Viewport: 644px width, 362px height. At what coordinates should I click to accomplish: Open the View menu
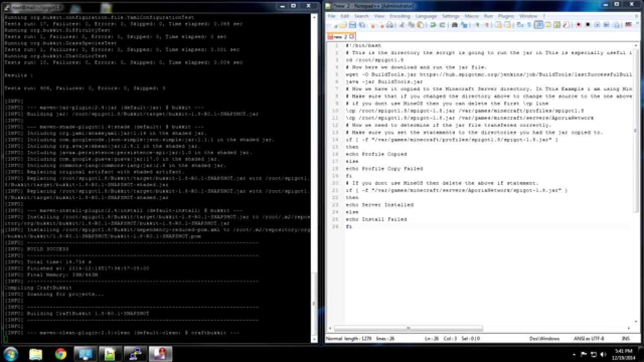tap(379, 16)
